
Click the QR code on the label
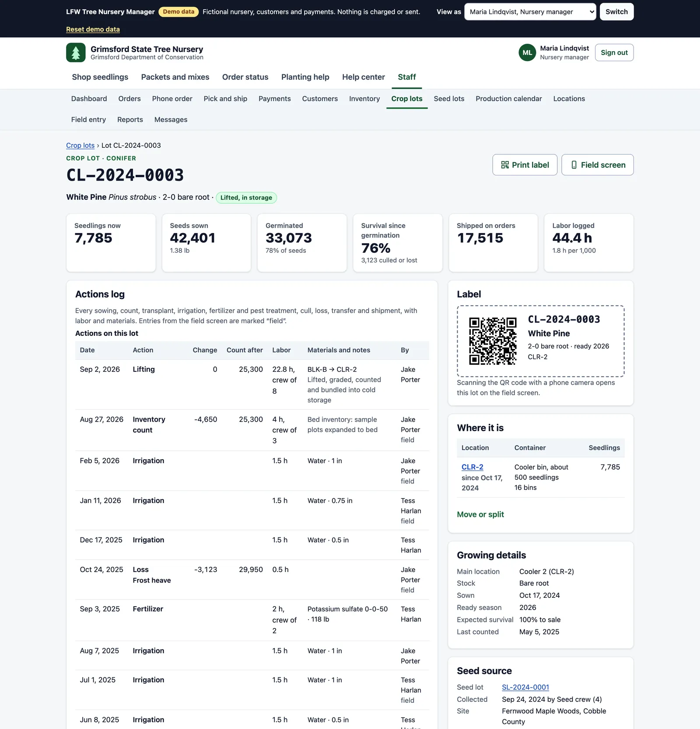[x=493, y=341]
